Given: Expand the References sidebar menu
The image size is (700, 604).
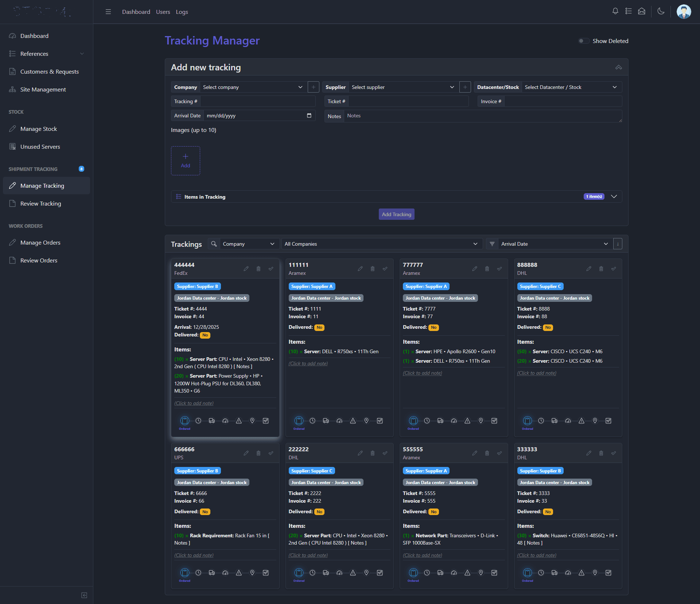Looking at the screenshot, I should pyautogui.click(x=47, y=54).
